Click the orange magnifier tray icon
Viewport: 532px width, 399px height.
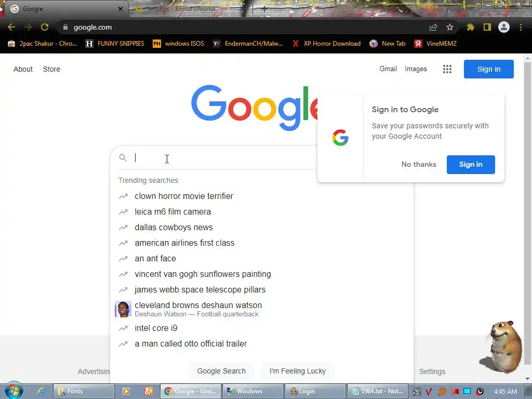(x=442, y=392)
